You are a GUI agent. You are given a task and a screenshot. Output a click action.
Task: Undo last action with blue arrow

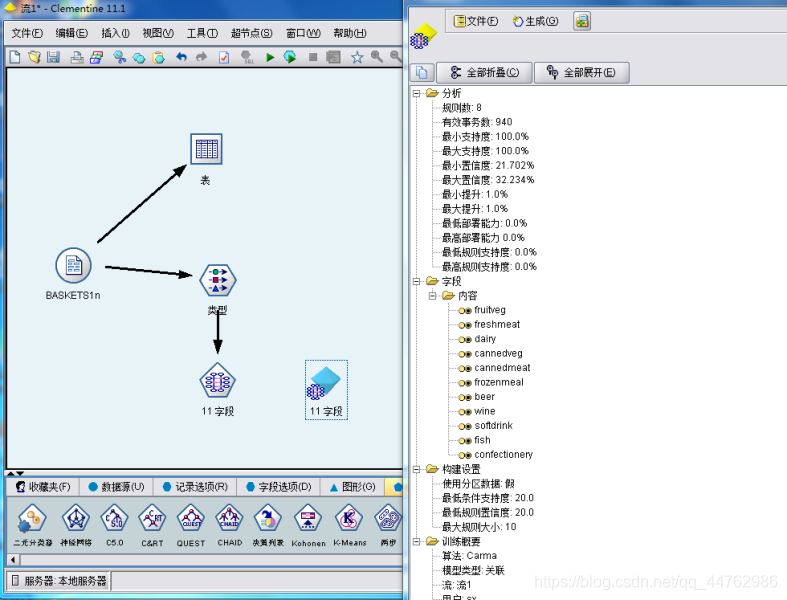pos(181,57)
